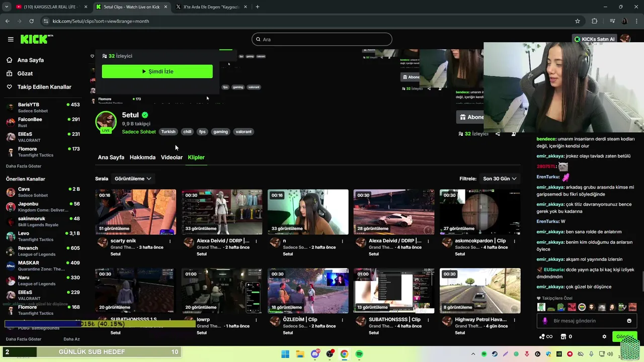This screenshot has width=644, height=362.
Task: Open Chrome extensions puzzle icon
Action: (x=595, y=21)
